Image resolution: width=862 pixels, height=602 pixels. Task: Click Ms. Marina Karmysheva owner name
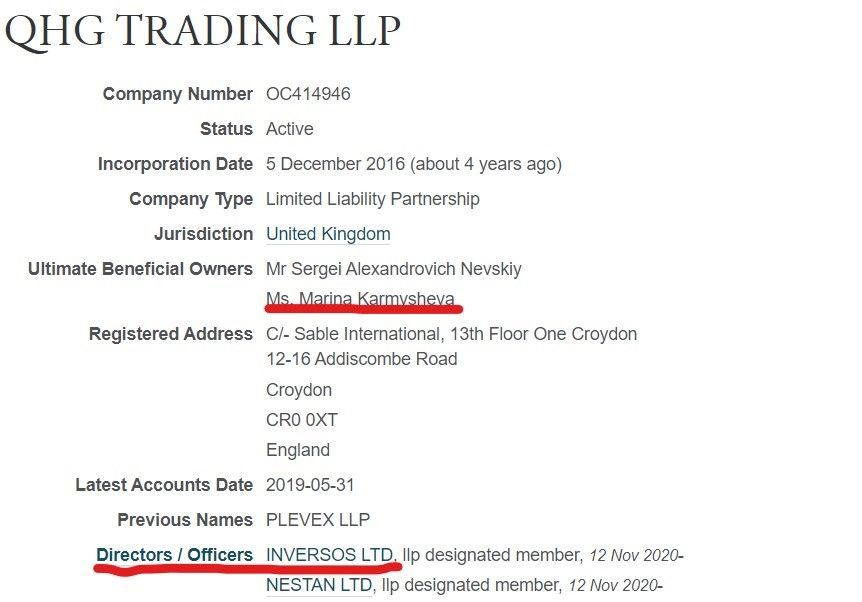[x=361, y=299]
